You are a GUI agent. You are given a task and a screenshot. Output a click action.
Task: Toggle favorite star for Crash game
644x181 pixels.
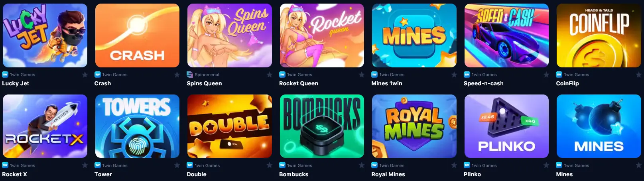177,75
